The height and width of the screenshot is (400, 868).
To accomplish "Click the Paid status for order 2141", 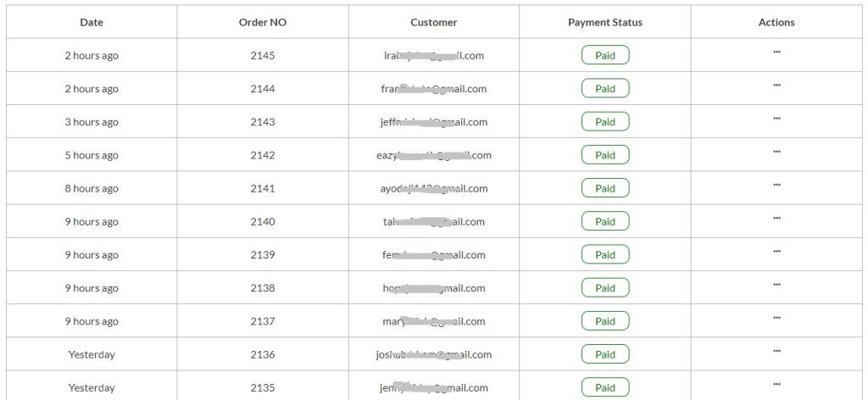I will click(x=605, y=188).
